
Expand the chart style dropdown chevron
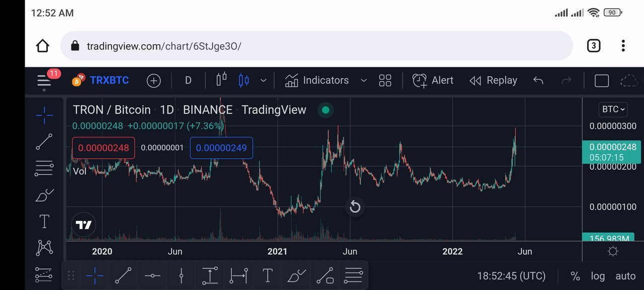(263, 81)
